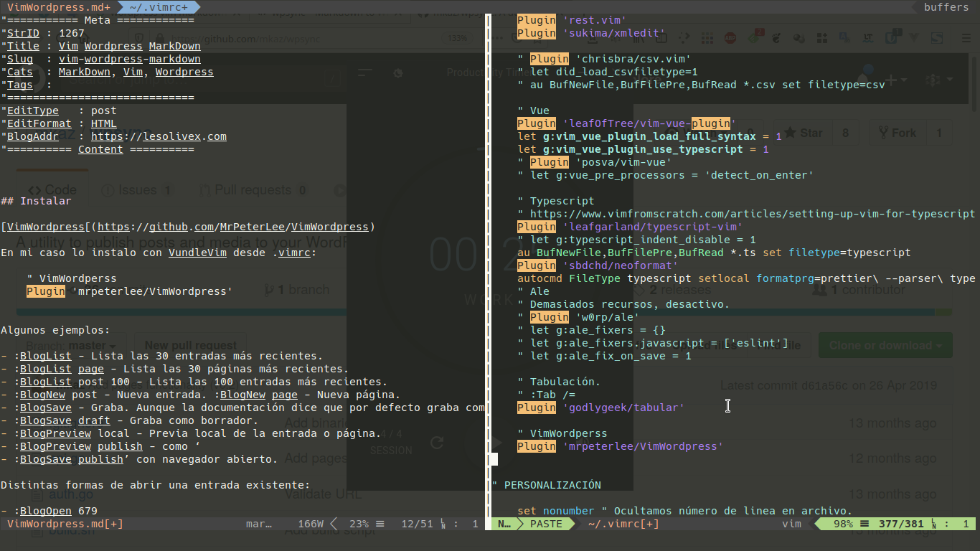This screenshot has height=551, width=980.
Task: Click the 133% zoom indicator in the browser address bar
Action: (x=457, y=38)
